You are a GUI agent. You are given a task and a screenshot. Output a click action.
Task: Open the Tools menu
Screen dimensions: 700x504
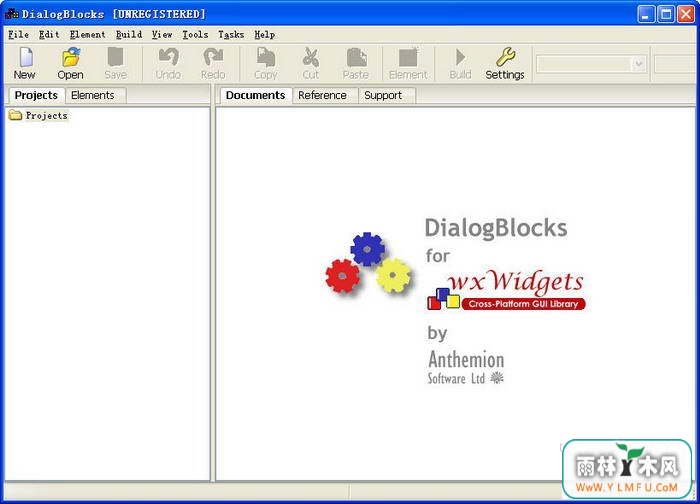coord(195,34)
